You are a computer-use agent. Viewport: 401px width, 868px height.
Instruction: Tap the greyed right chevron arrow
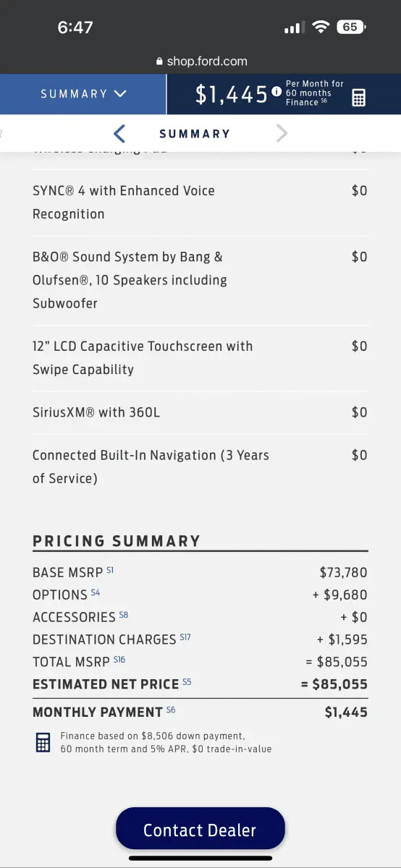[282, 133]
